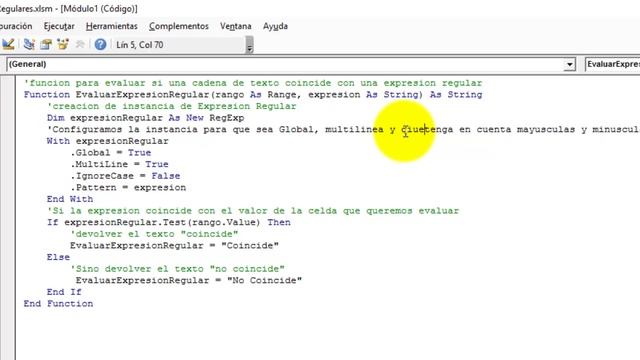Click the If expresionRegular.Test(rango.Value) Then line
Screen dimensions: 640x360
[169, 222]
